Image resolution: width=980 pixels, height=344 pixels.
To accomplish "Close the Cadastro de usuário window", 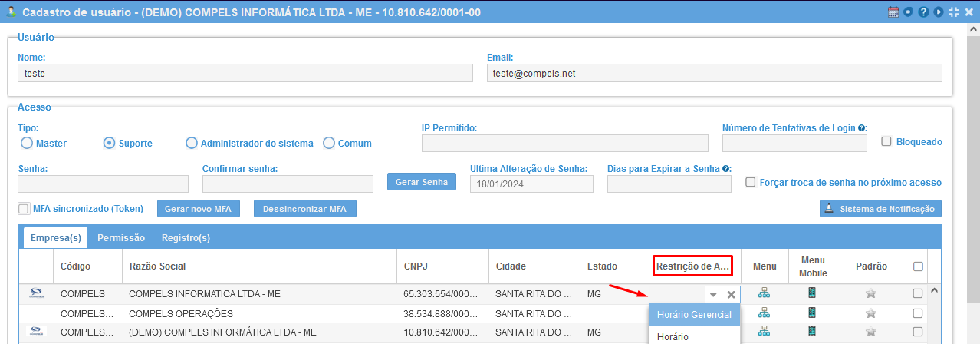I will pos(969,12).
